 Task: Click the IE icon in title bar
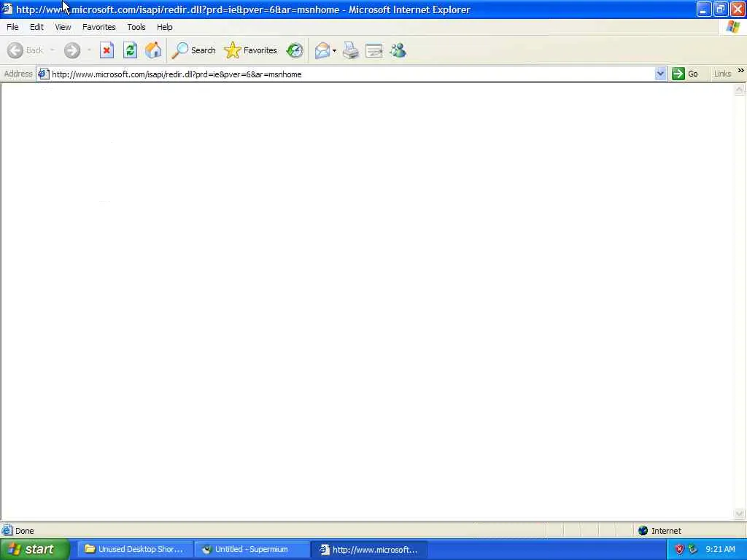(7, 9)
